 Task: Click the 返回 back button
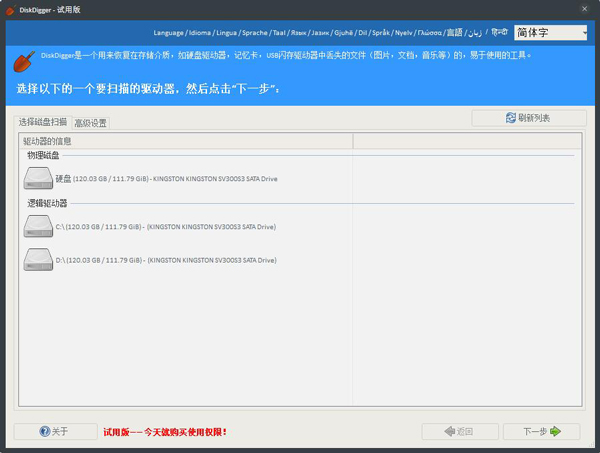point(460,431)
